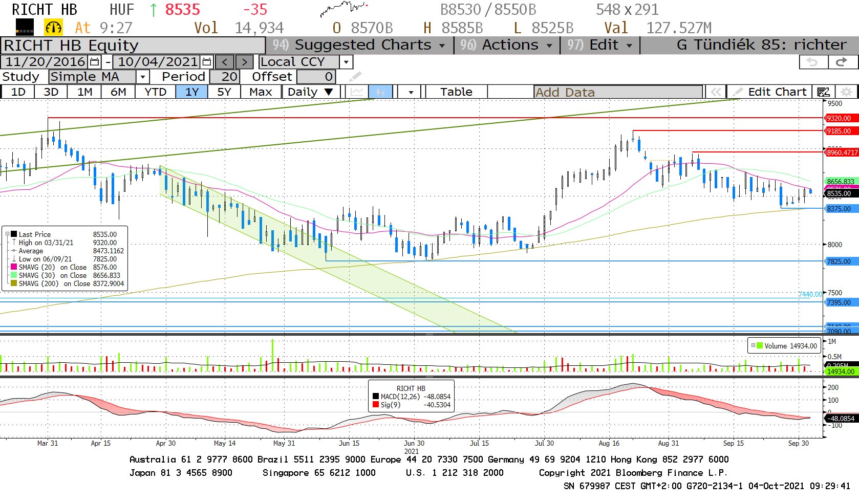This screenshot has width=859, height=504.
Task: Select the candlestick chart type icon
Action: 380,92
